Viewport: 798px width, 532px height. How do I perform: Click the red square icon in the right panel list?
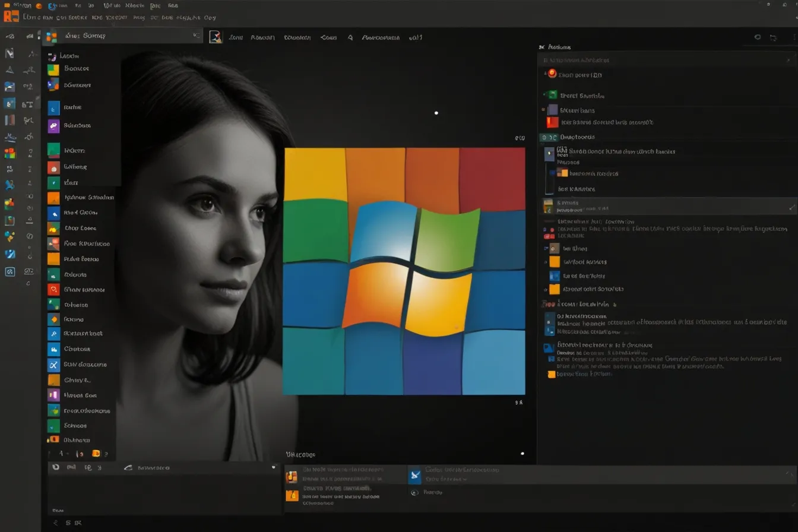pyautogui.click(x=552, y=122)
